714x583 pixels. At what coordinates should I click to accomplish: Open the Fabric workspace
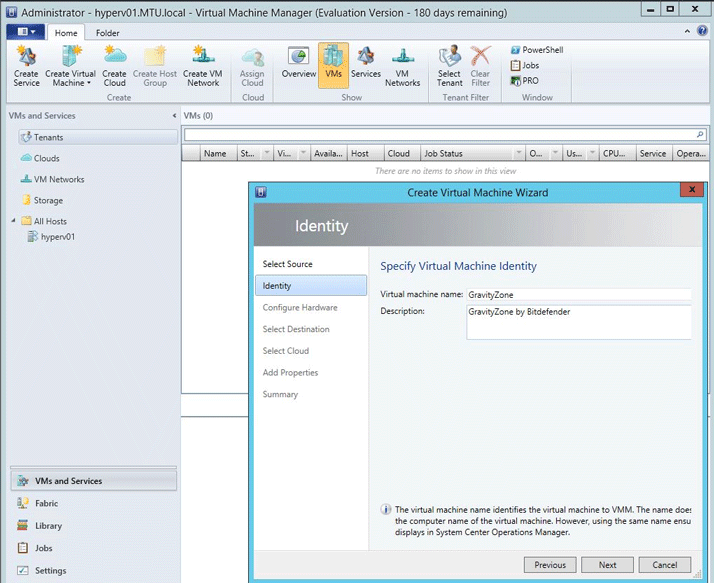tap(47, 503)
